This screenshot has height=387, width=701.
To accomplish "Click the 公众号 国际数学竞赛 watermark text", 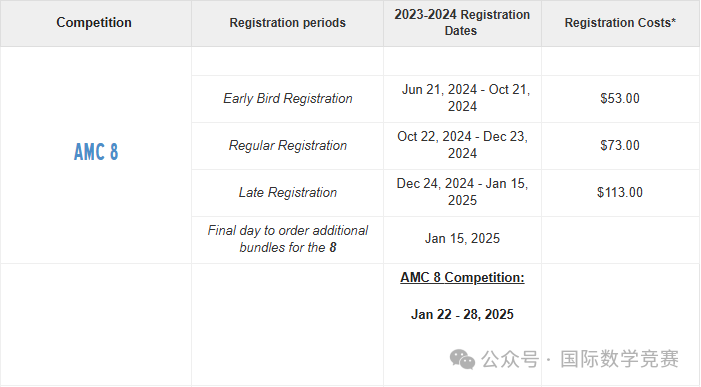I will click(580, 359).
